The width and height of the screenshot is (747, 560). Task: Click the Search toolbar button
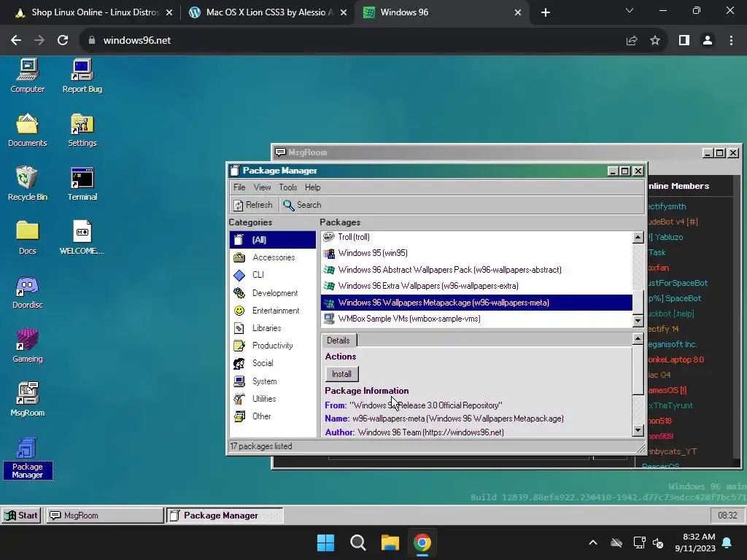tap(303, 205)
